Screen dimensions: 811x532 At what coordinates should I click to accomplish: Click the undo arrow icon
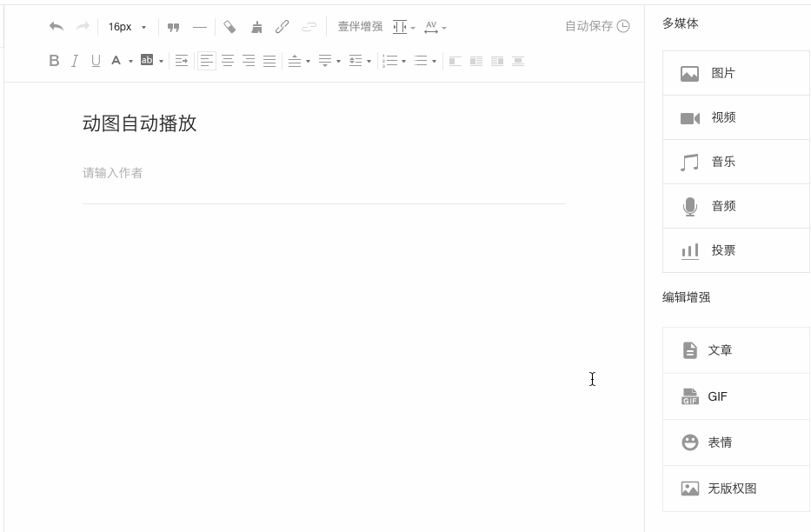pyautogui.click(x=57, y=27)
